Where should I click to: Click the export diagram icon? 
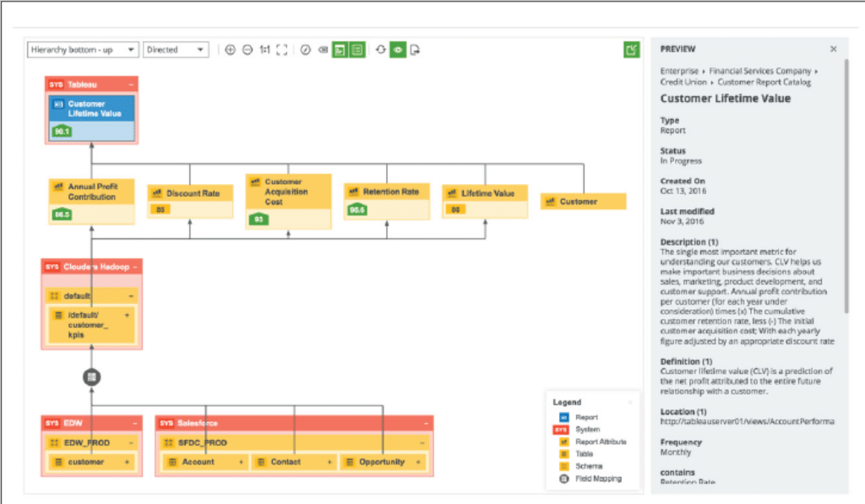click(415, 50)
